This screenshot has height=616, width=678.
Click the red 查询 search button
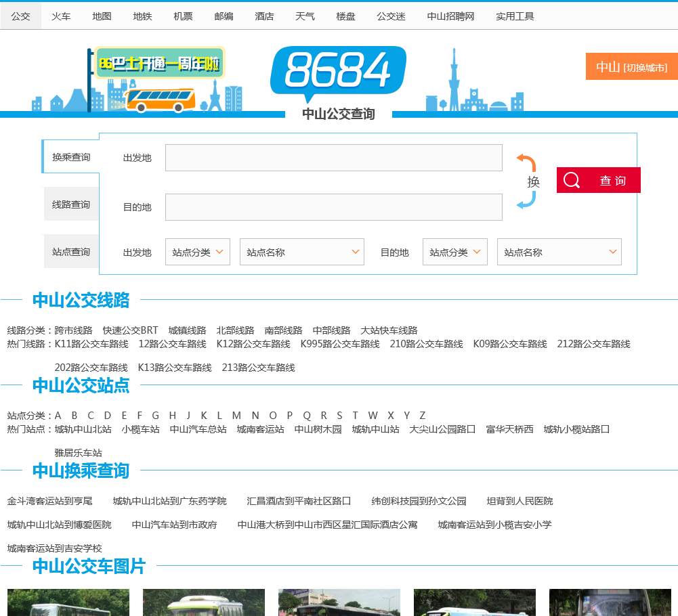(x=599, y=180)
